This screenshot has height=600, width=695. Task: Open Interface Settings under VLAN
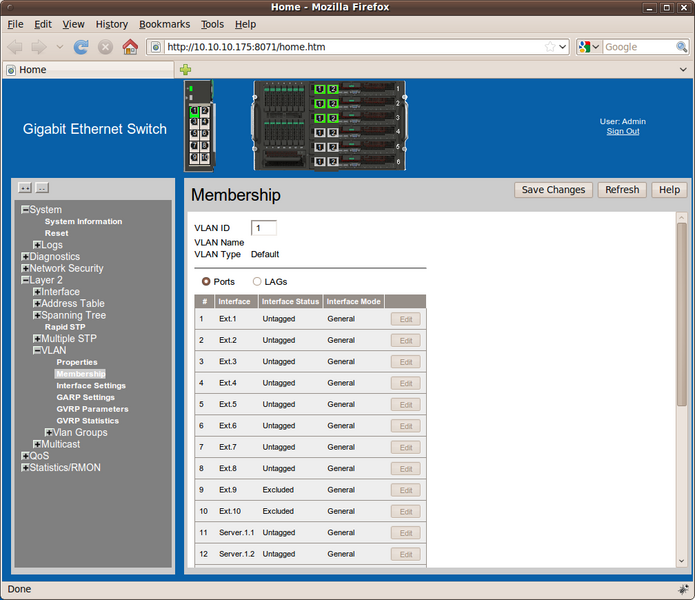coord(91,386)
